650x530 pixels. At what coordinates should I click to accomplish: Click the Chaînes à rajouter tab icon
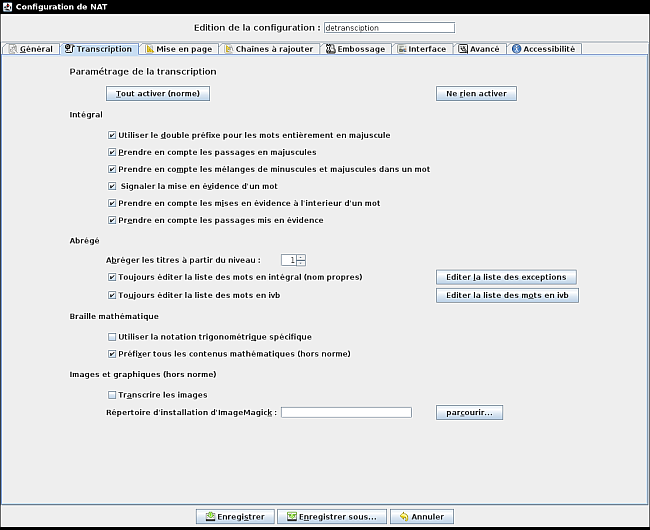230,48
